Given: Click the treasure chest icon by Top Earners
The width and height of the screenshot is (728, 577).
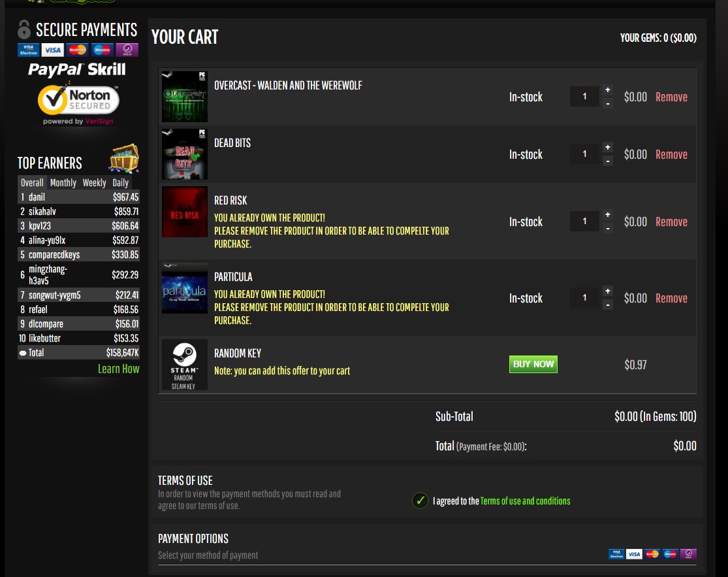Looking at the screenshot, I should pyautogui.click(x=124, y=158).
